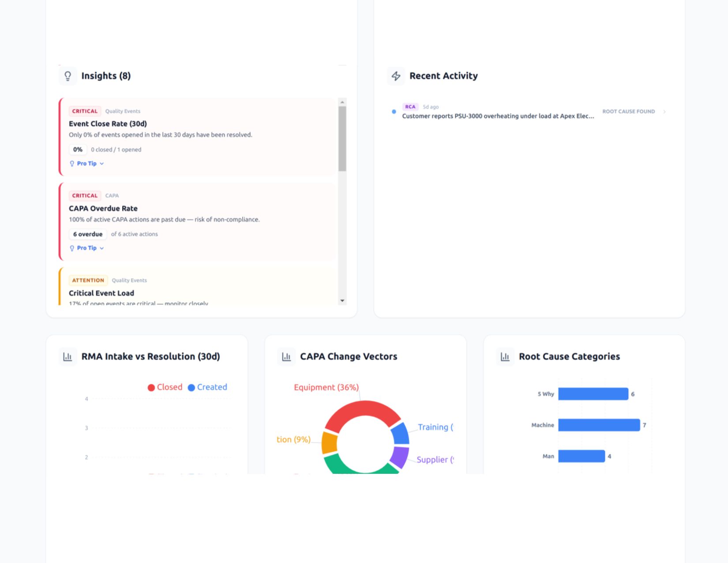Click the Machine bar in Root Cause chart
The height and width of the screenshot is (563, 728).
599,425
